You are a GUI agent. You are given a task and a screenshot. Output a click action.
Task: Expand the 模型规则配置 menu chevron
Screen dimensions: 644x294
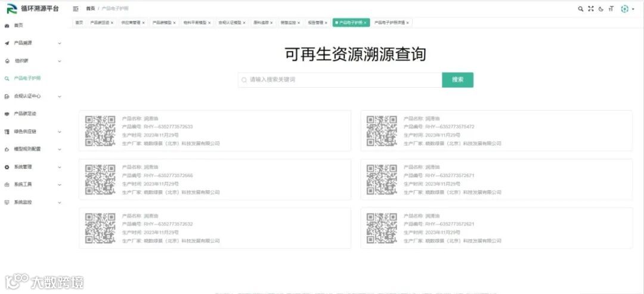click(60, 149)
